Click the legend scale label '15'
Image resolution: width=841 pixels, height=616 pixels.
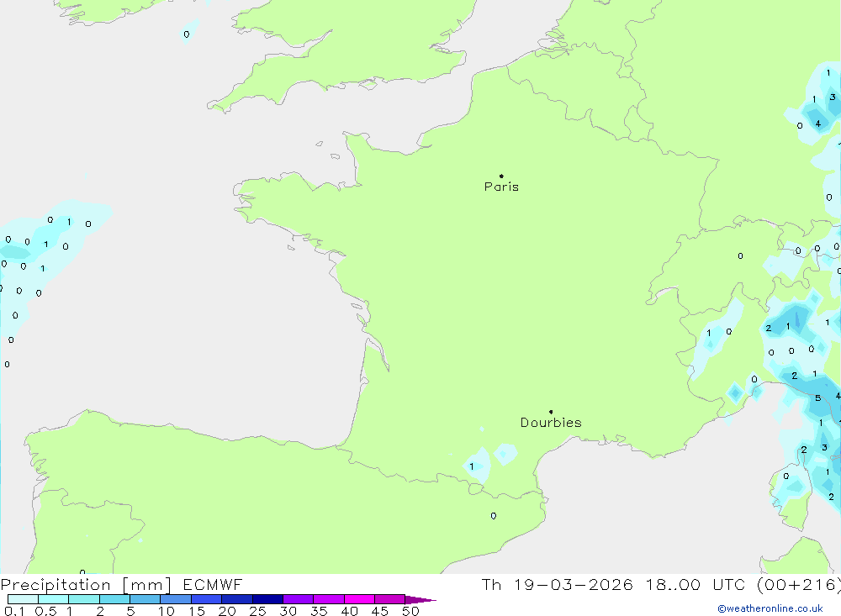coord(197,611)
